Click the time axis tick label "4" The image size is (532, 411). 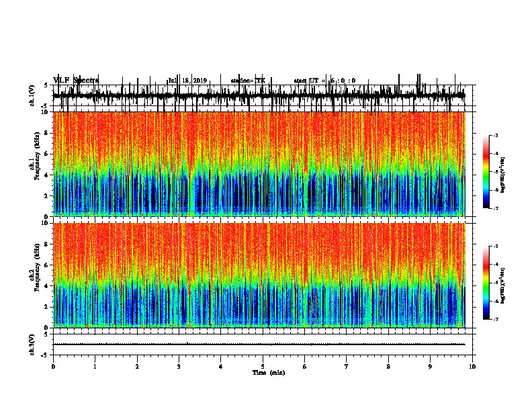220,366
